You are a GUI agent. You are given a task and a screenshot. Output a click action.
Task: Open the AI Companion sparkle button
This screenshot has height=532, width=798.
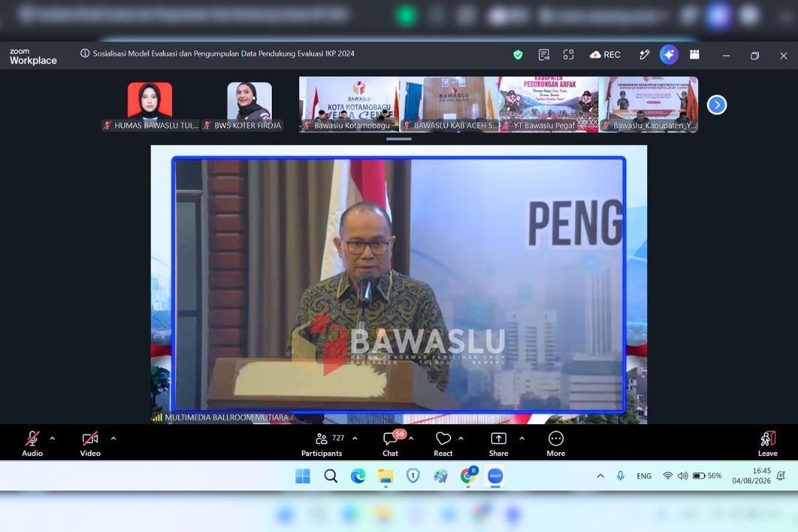click(669, 55)
